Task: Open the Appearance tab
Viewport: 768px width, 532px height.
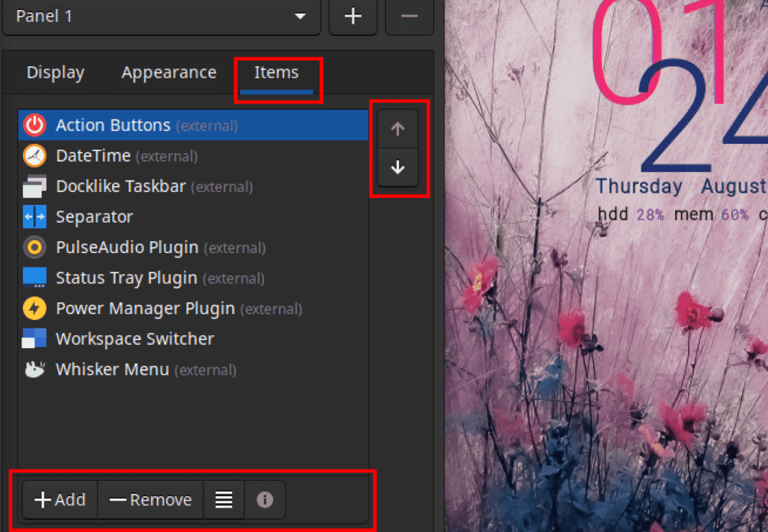Action: click(x=168, y=72)
